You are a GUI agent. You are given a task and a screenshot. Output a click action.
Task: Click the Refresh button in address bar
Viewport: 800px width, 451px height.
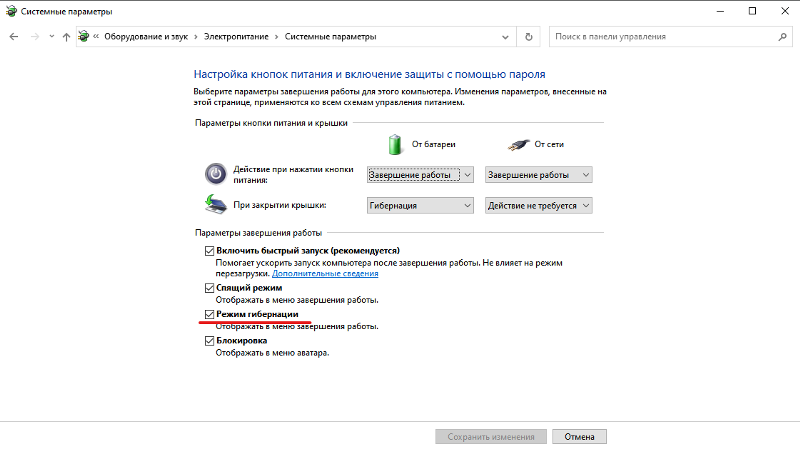tap(529, 37)
